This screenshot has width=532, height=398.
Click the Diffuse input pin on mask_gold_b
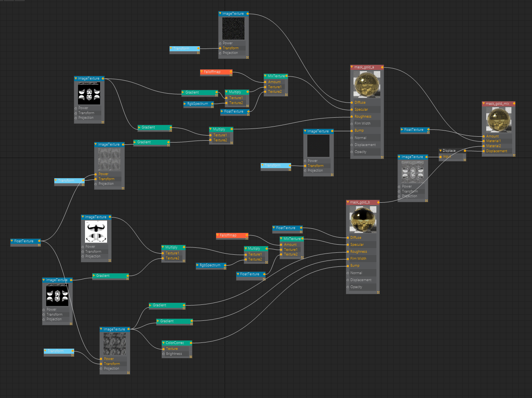348,238
